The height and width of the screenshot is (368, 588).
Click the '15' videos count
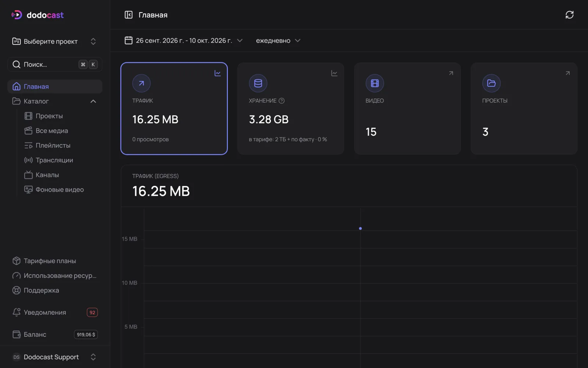[371, 132]
